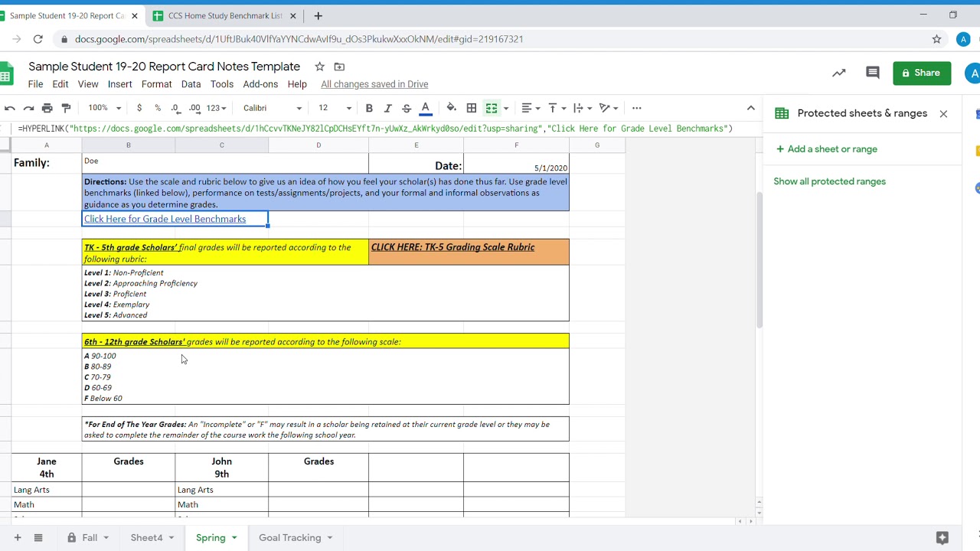Undo the last action in toolbar
980x551 pixels.
coord(10,108)
